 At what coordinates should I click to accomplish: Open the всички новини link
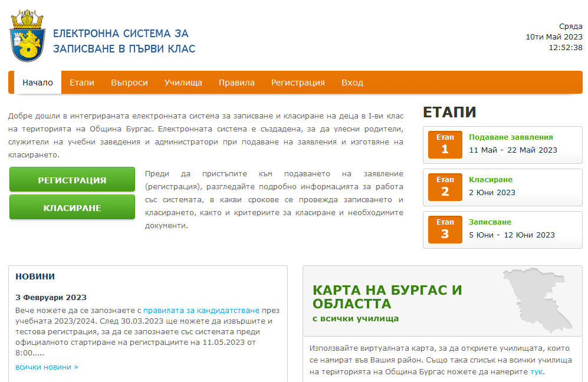(x=47, y=367)
